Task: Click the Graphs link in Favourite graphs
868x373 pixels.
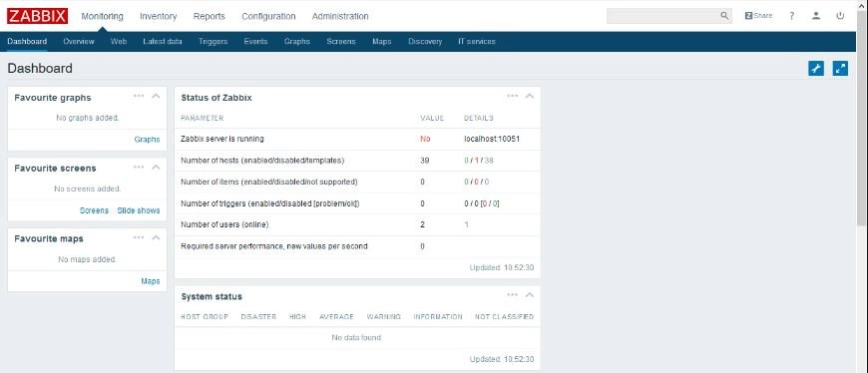Action: (147, 140)
